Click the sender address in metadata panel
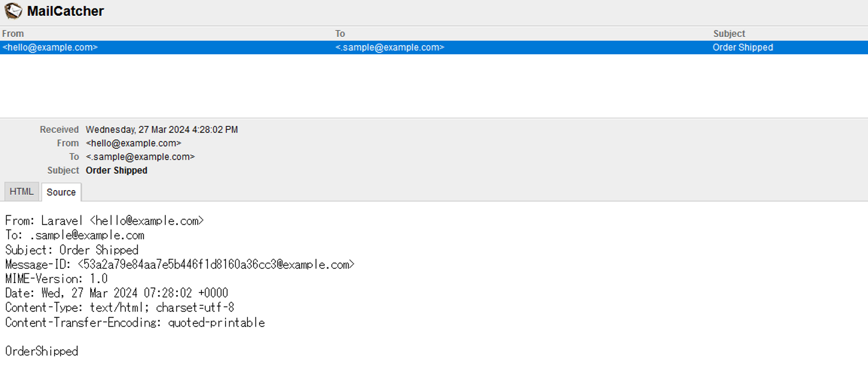This screenshot has height=382, width=868. pos(133,143)
